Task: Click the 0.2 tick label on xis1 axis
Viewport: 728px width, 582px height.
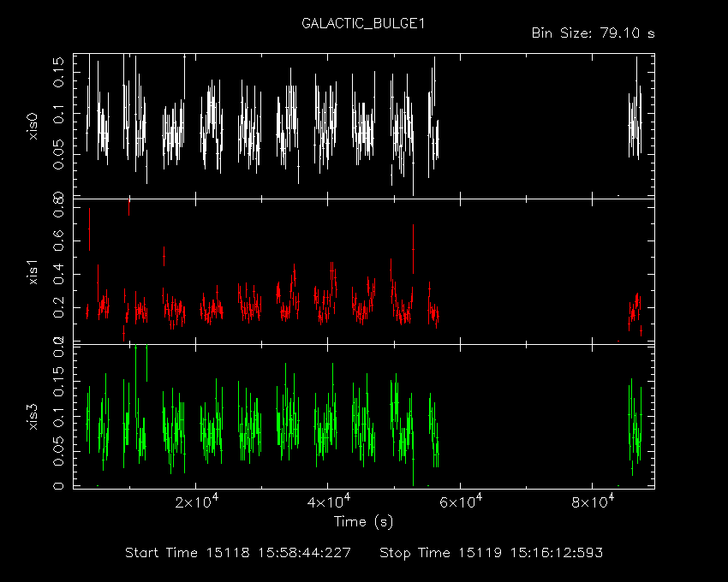Action: pyautogui.click(x=58, y=307)
